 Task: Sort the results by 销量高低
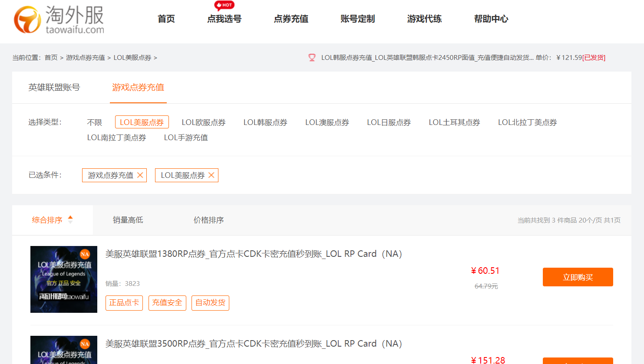click(x=128, y=220)
